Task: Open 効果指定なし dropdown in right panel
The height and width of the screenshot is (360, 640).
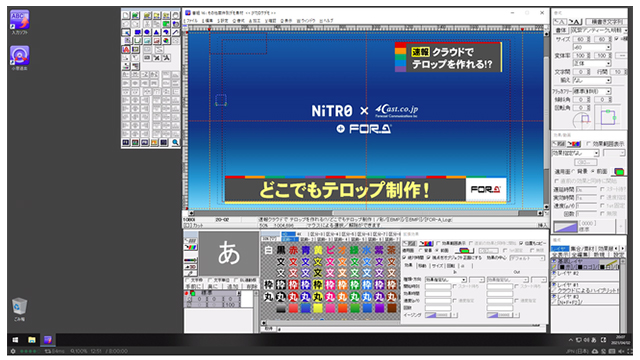Action: (x=576, y=153)
